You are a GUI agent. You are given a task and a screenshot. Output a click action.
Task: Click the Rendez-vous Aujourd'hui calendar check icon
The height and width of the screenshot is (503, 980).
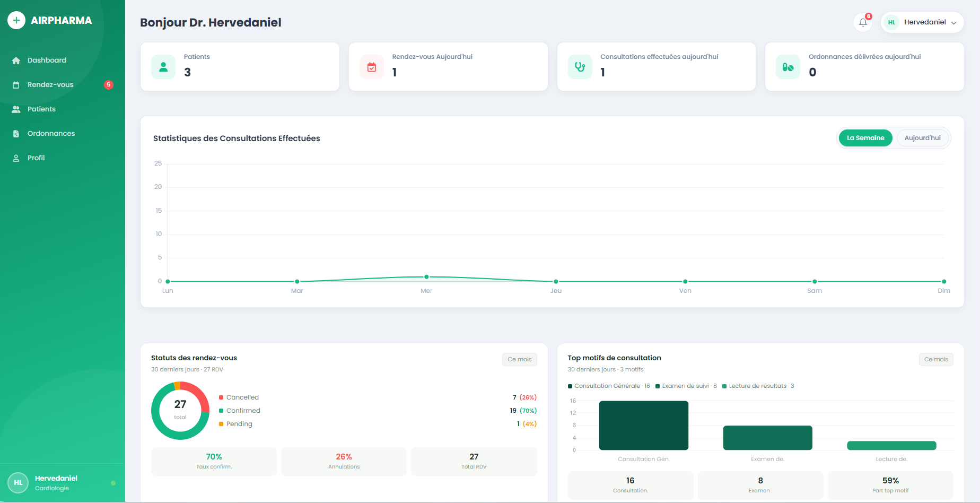point(372,67)
